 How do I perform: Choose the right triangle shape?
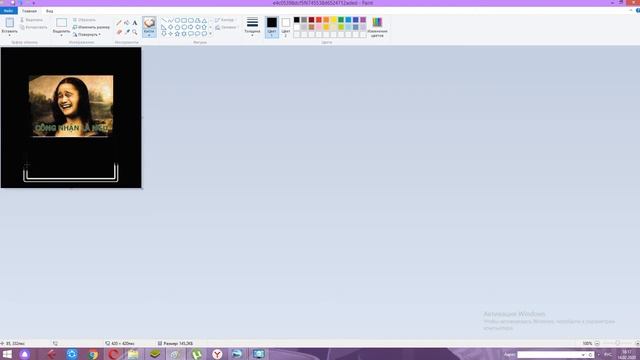(x=164, y=27)
